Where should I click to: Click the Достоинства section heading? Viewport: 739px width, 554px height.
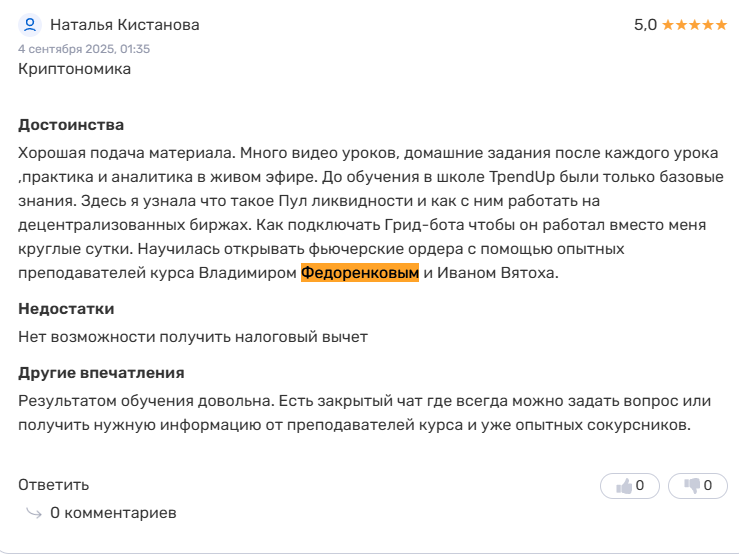click(71, 125)
